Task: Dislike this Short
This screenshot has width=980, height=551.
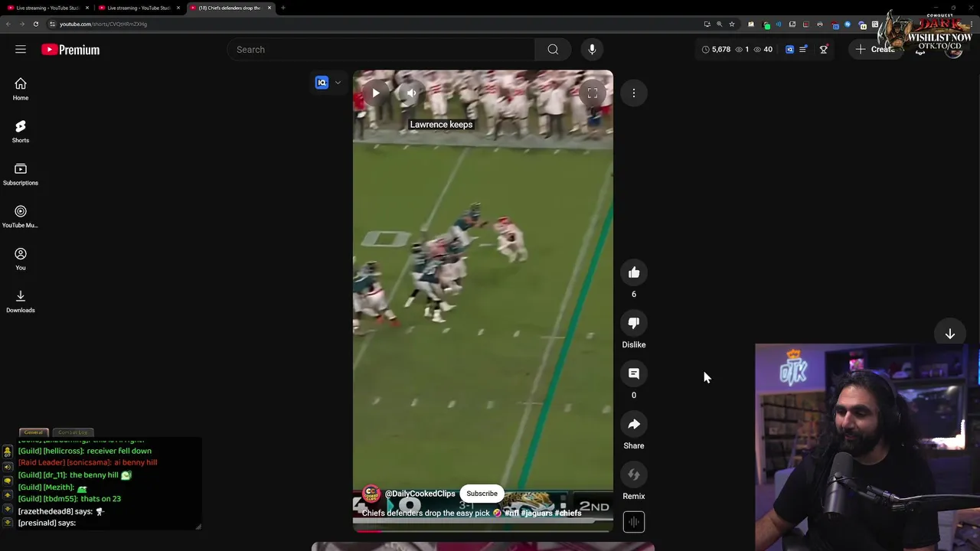Action: 634,323
